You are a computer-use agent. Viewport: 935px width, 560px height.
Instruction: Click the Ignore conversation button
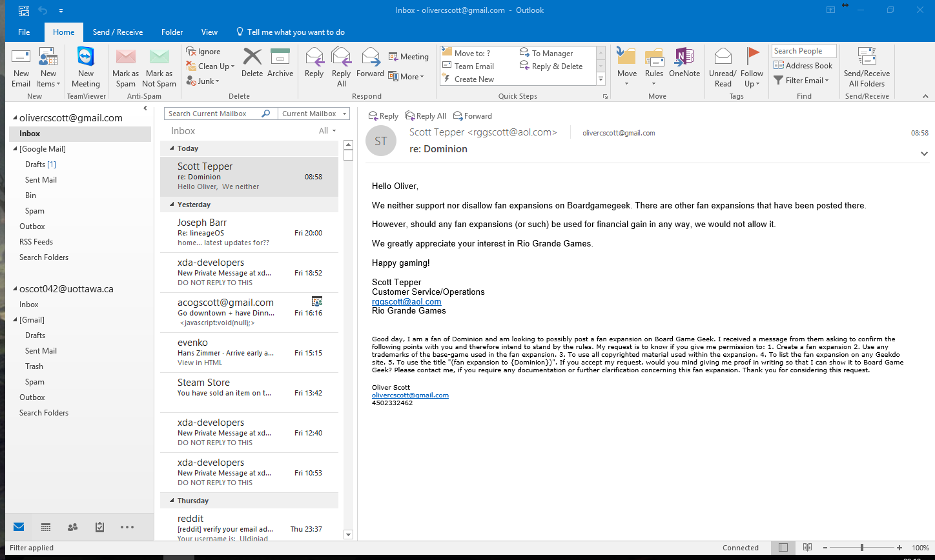pyautogui.click(x=203, y=52)
